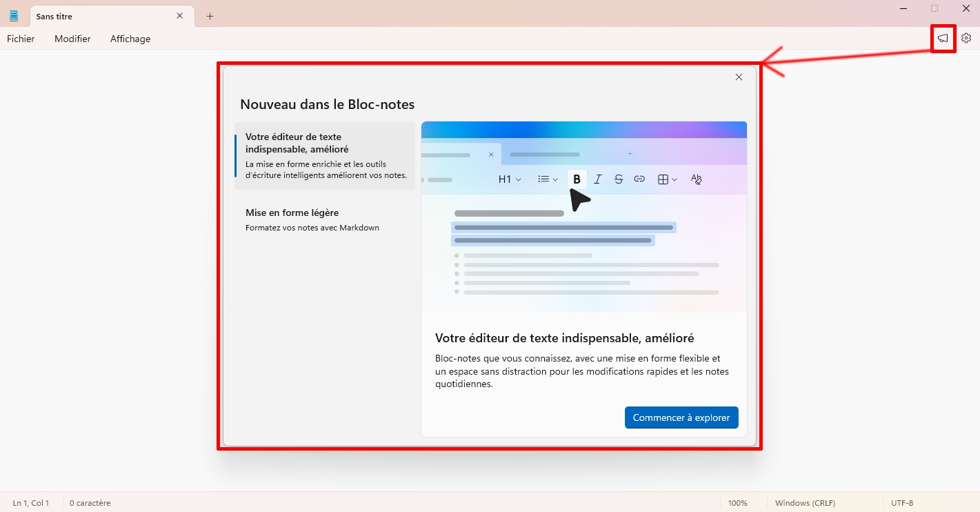
Task: Select Mise en forme légère item
Action: tap(325, 219)
